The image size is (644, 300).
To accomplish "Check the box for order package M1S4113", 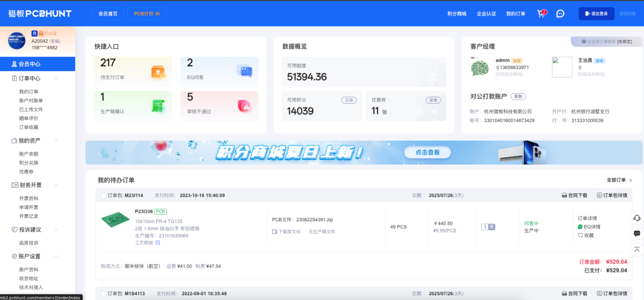I will (104, 293).
